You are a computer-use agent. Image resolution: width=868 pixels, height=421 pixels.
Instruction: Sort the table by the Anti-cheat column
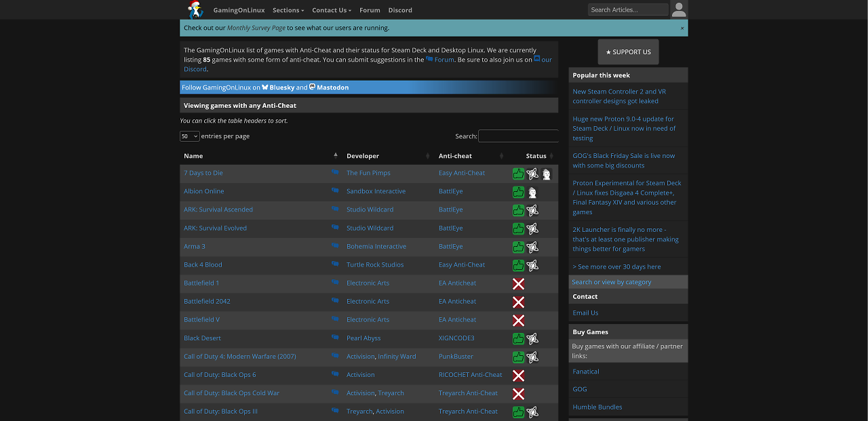click(x=471, y=156)
